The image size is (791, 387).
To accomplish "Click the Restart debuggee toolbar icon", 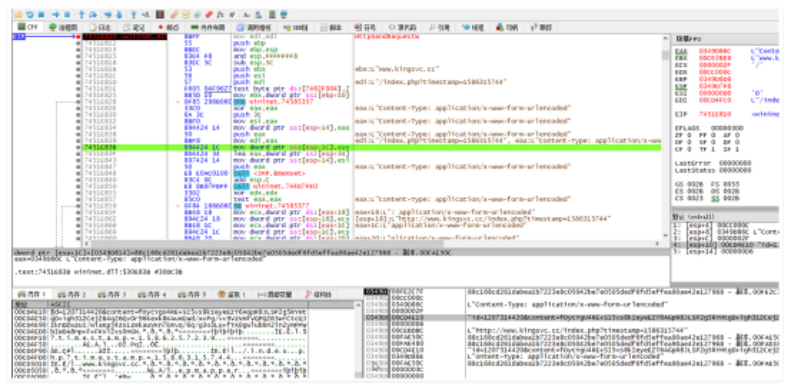I will (x=30, y=15).
